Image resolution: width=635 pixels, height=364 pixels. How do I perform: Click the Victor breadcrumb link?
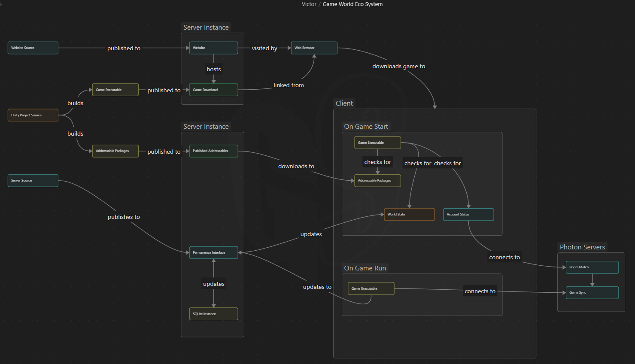pos(309,4)
